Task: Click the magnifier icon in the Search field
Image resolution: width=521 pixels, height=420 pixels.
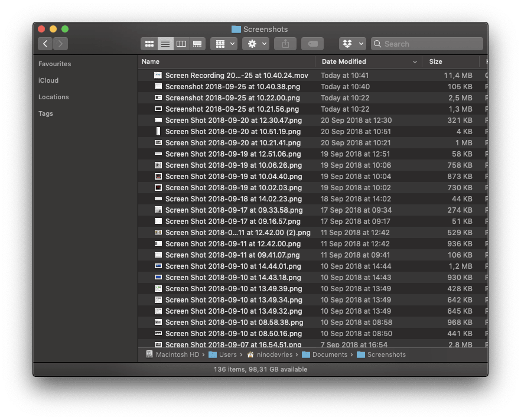Action: point(378,43)
